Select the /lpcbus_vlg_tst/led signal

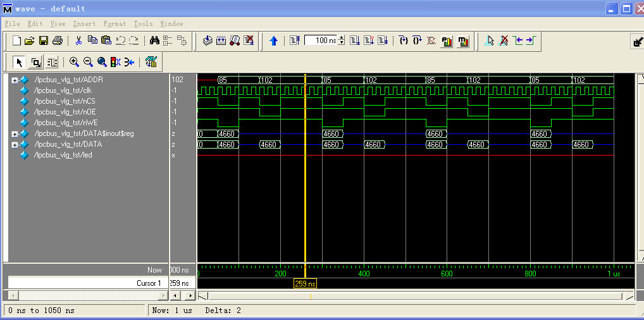[x=63, y=155]
